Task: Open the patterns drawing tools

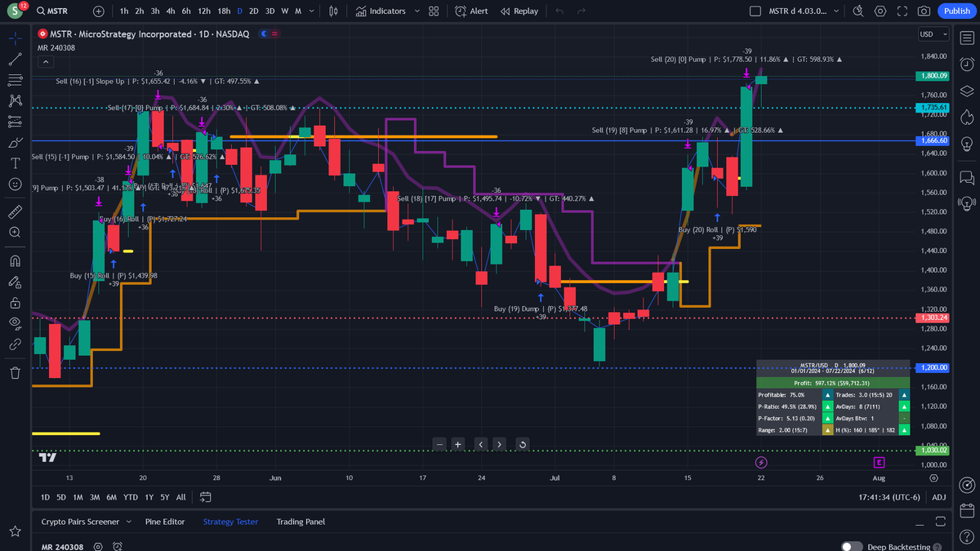Action: pos(15,101)
